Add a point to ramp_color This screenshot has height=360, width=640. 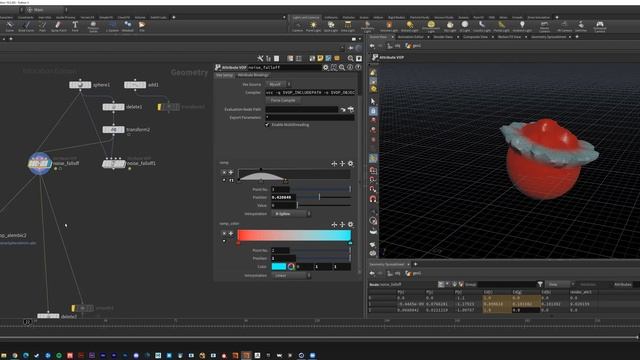pyautogui.click(x=231, y=233)
